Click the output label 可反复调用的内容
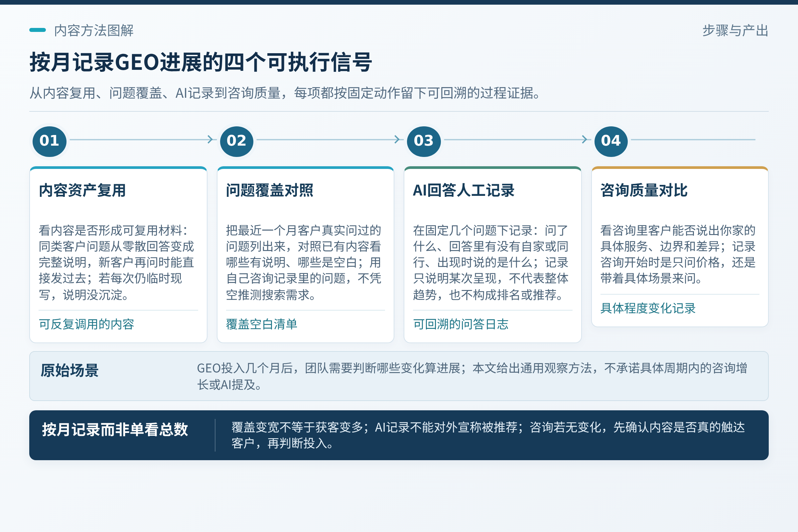 click(86, 325)
